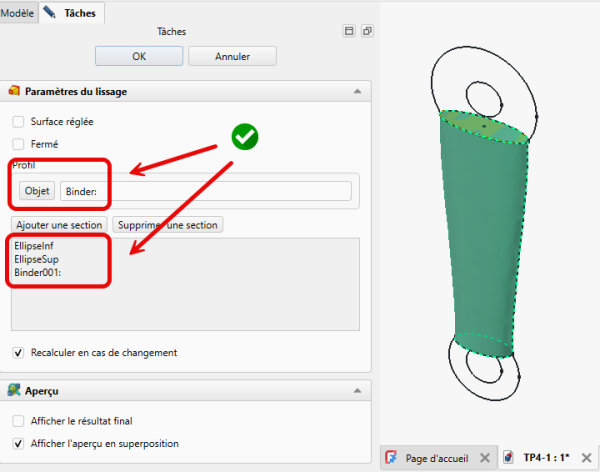
Task: Enable the Surface réglée checkbox
Action: point(18,121)
